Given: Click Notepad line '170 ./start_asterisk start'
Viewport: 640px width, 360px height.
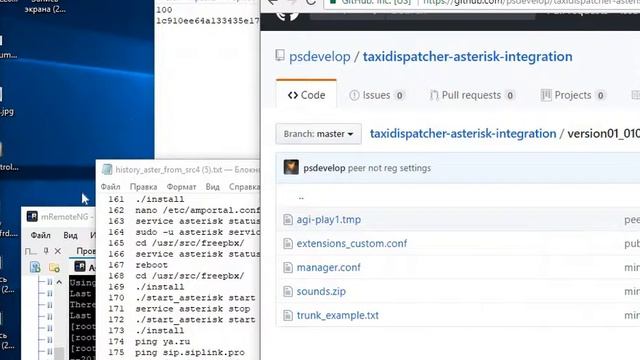Looking at the screenshot, I should tap(182, 298).
